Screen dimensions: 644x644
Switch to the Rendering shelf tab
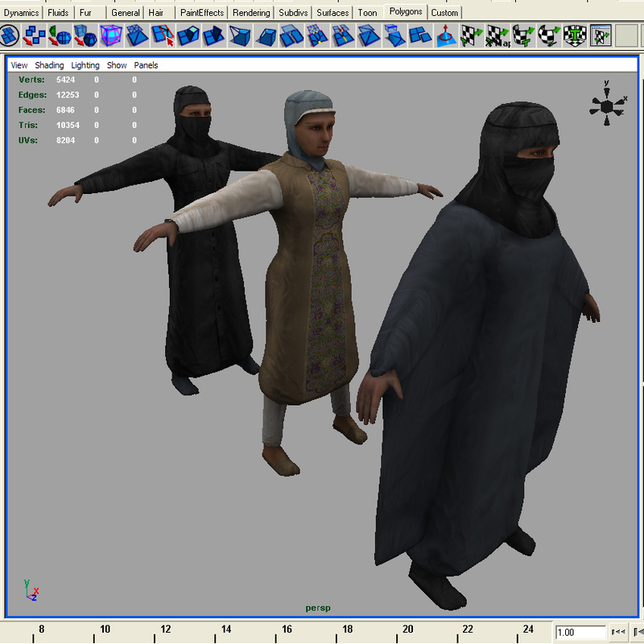pos(251,12)
